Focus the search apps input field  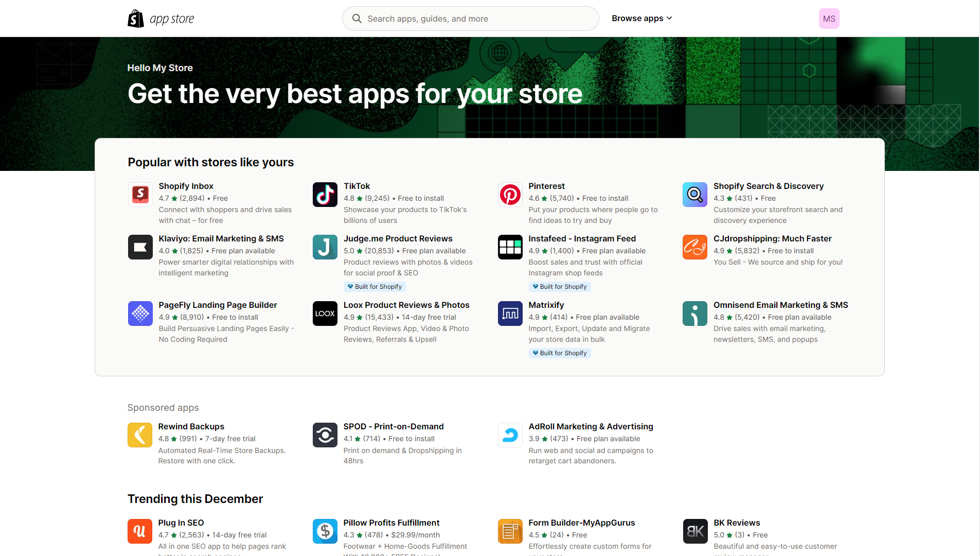[x=471, y=19]
